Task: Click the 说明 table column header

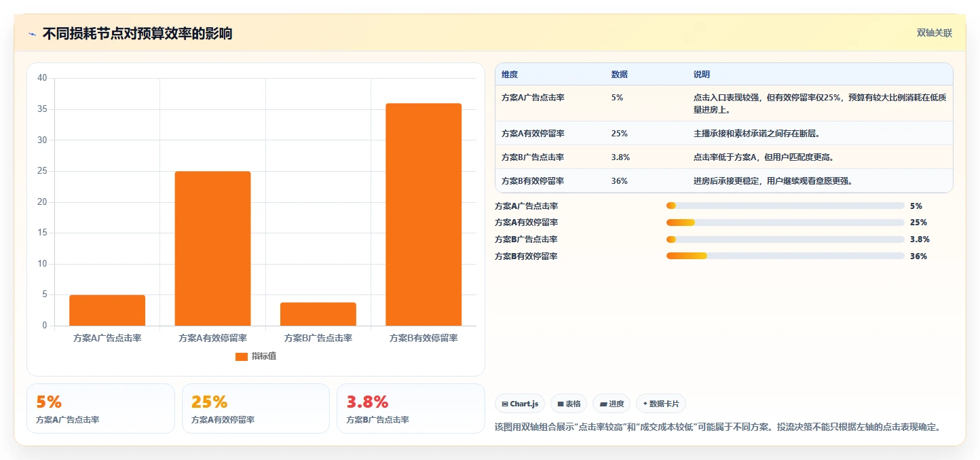Action: click(x=702, y=75)
